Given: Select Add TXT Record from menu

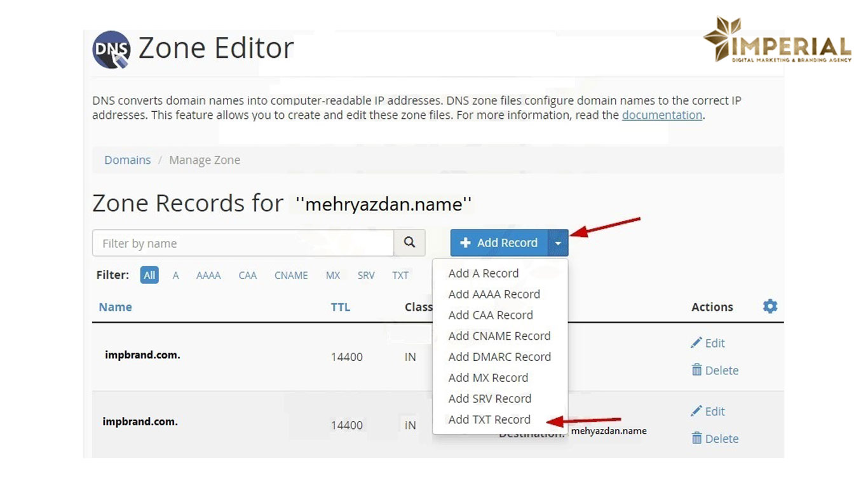Looking at the screenshot, I should (x=489, y=419).
